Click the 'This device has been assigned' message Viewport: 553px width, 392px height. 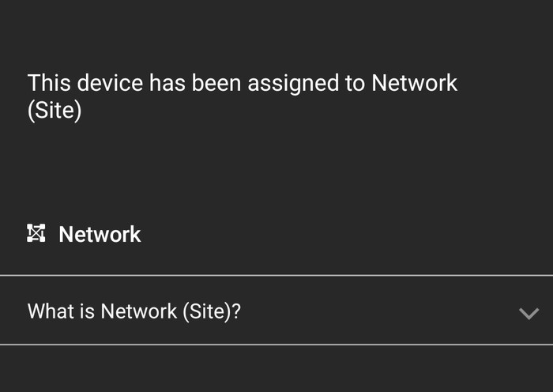point(243,96)
